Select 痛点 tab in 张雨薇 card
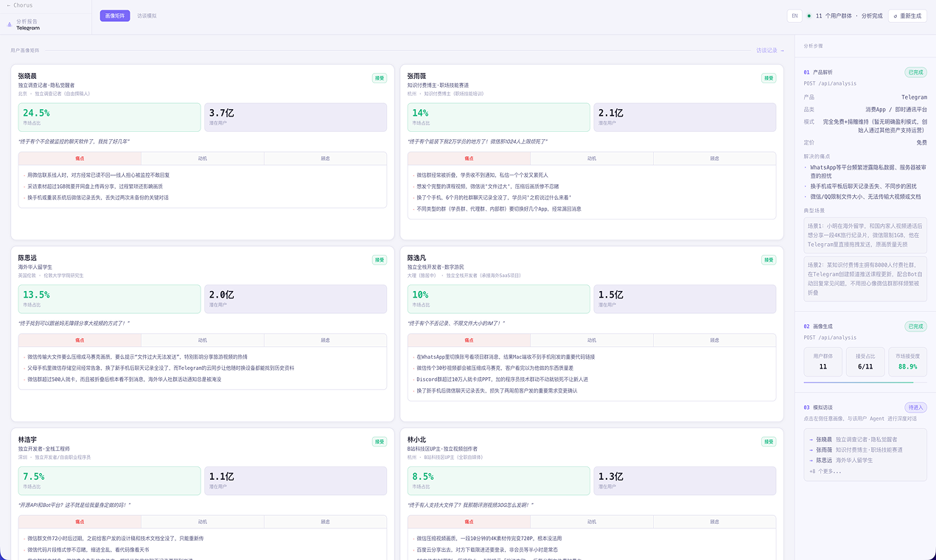 tap(469, 158)
